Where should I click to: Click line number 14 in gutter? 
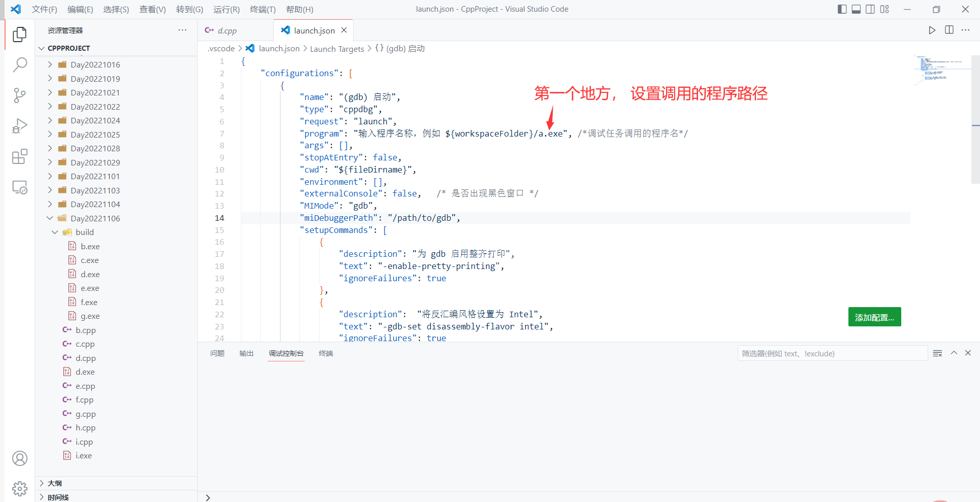219,218
